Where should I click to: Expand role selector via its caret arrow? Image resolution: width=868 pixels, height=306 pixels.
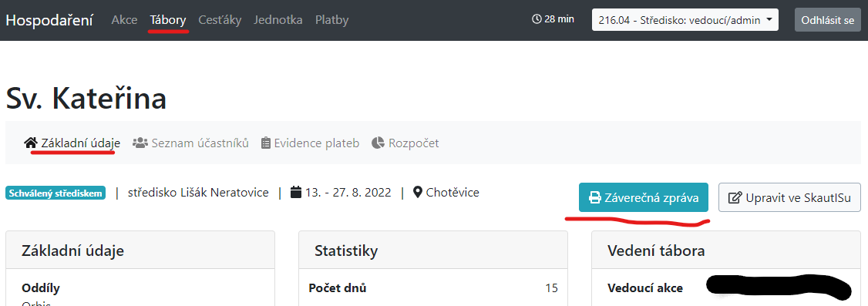[769, 20]
